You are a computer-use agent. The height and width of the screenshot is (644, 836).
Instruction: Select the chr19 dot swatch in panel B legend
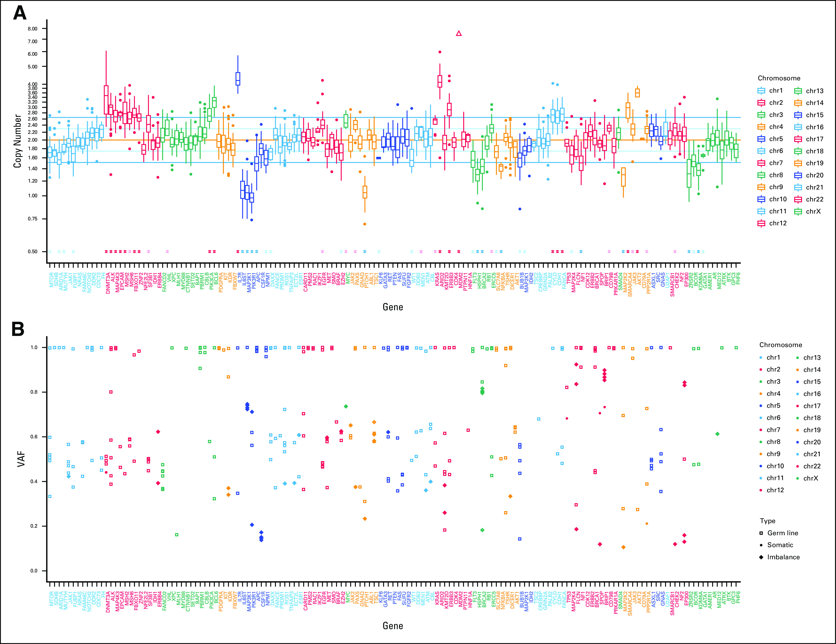point(798,430)
